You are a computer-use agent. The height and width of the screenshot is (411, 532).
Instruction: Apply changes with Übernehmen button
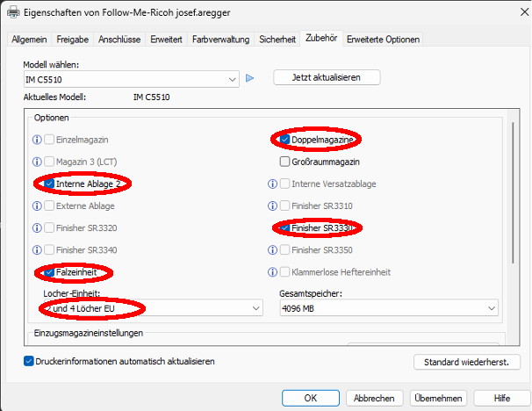click(438, 398)
